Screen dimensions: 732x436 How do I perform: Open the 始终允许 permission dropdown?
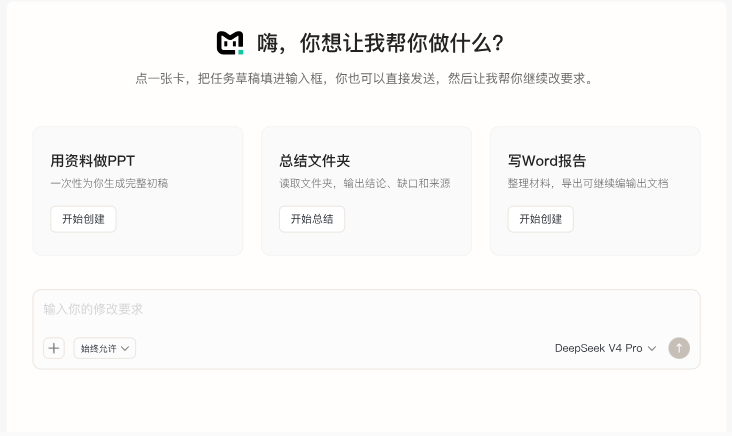coord(105,348)
